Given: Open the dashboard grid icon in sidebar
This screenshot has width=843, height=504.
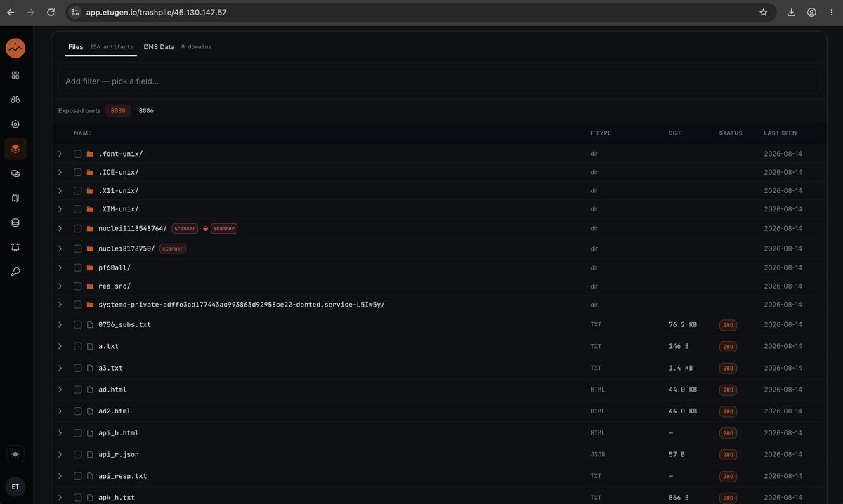Looking at the screenshot, I should click(15, 75).
